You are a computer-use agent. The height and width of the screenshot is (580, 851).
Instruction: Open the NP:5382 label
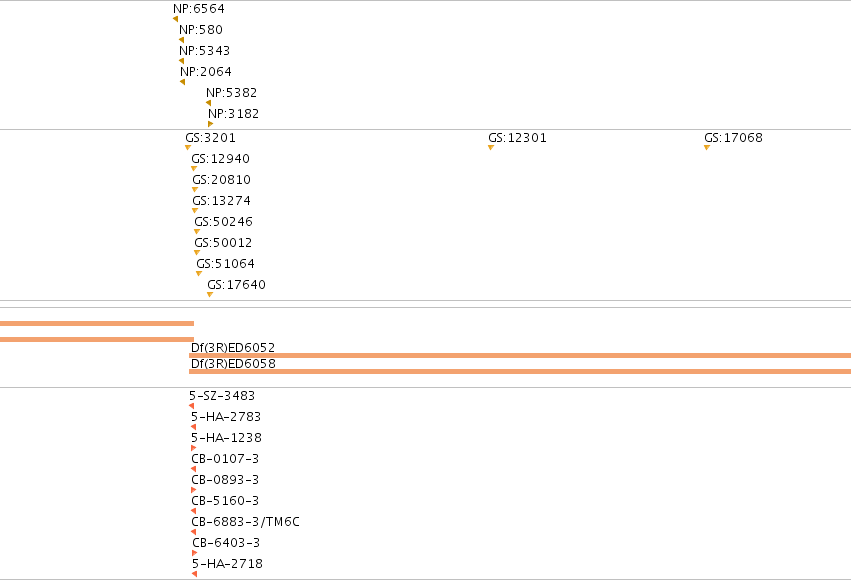[x=232, y=93]
